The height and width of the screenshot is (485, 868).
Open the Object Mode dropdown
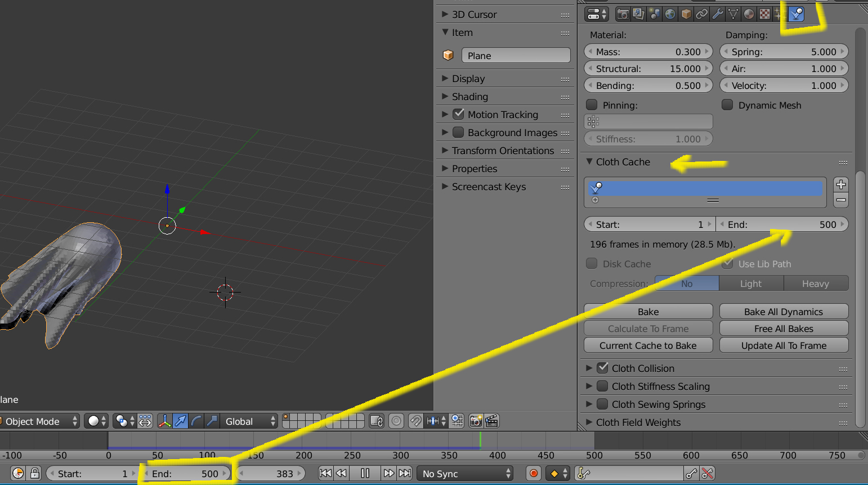click(x=39, y=421)
